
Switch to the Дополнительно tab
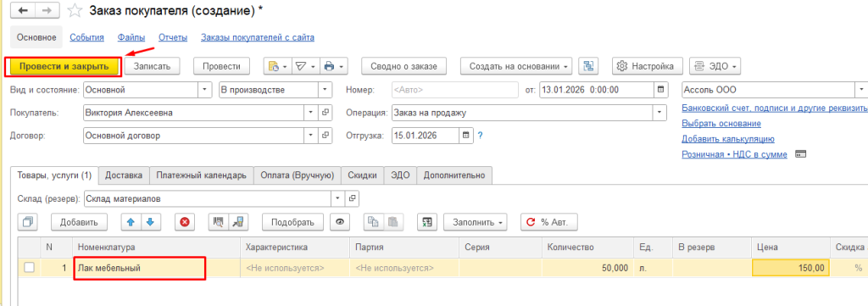coord(454,175)
